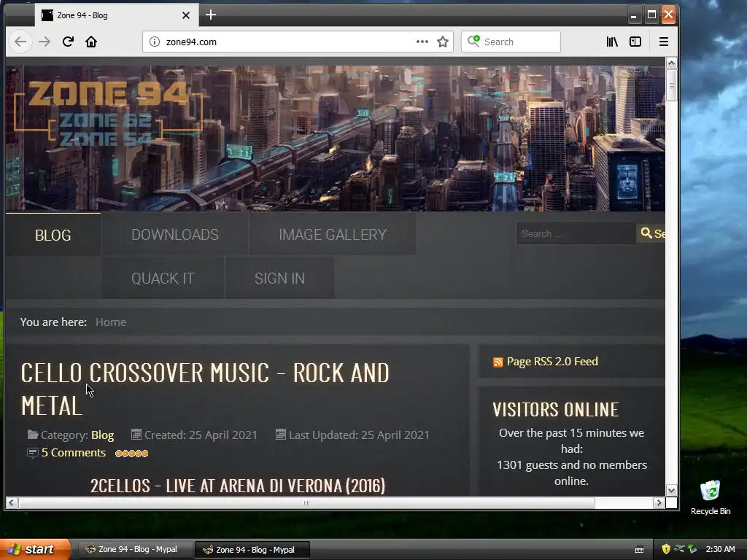Click the vertical scrollbar thumb
Image resolution: width=747 pixels, height=560 pixels.
(671, 86)
